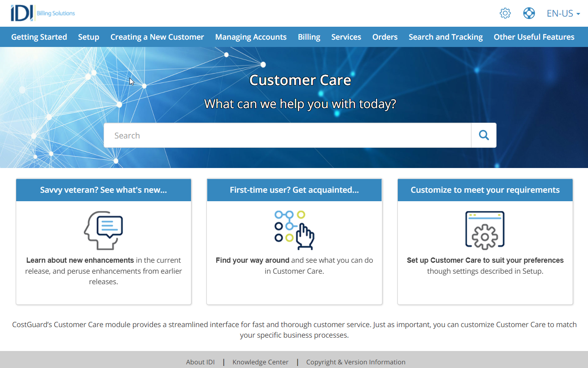588x368 pixels.
Task: Open the Knowledge Center link
Action: (x=260, y=362)
